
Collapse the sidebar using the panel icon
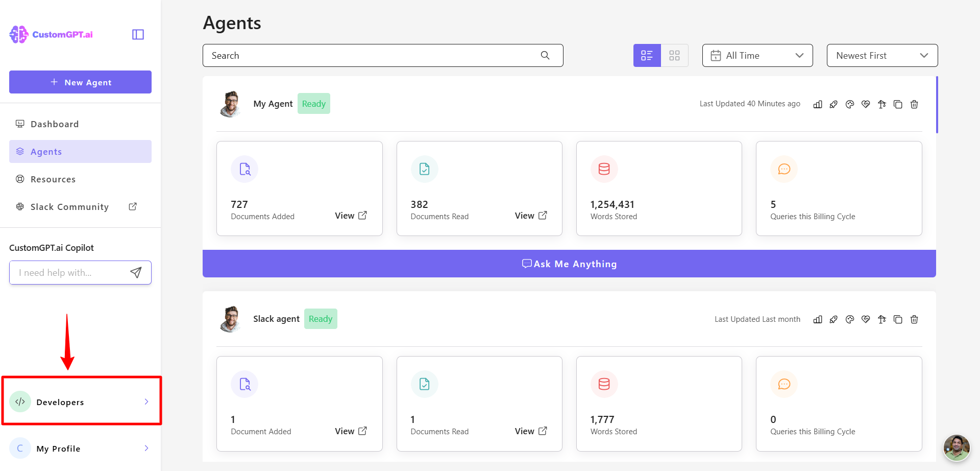[x=138, y=34]
